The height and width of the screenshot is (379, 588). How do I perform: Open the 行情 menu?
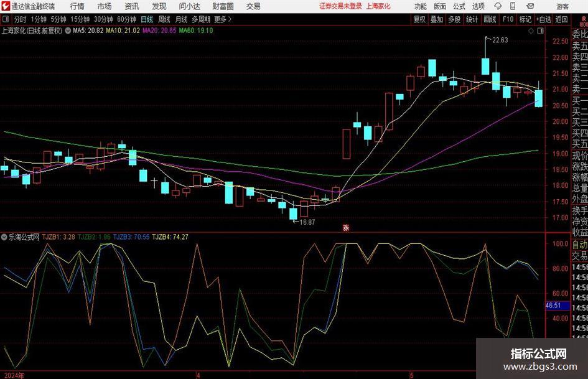pyautogui.click(x=77, y=6)
